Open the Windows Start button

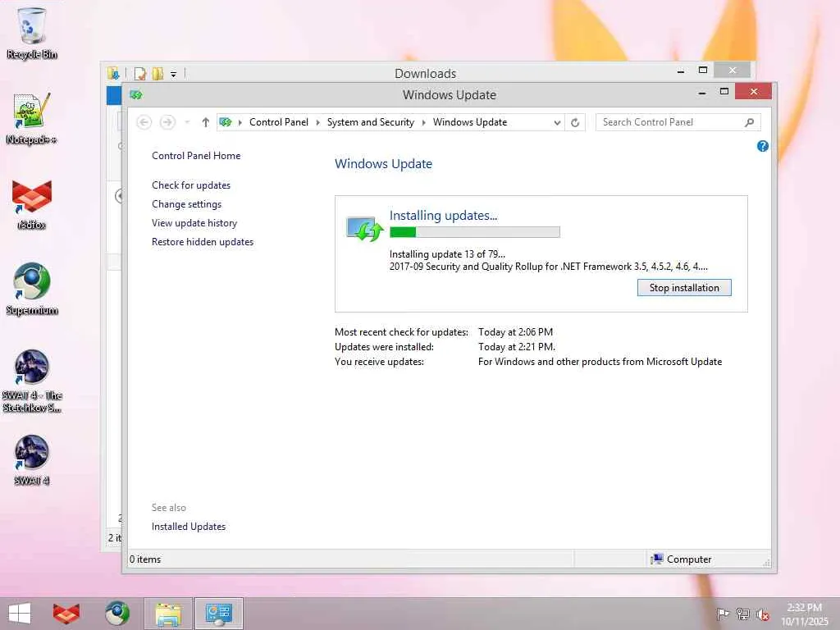click(x=20, y=614)
